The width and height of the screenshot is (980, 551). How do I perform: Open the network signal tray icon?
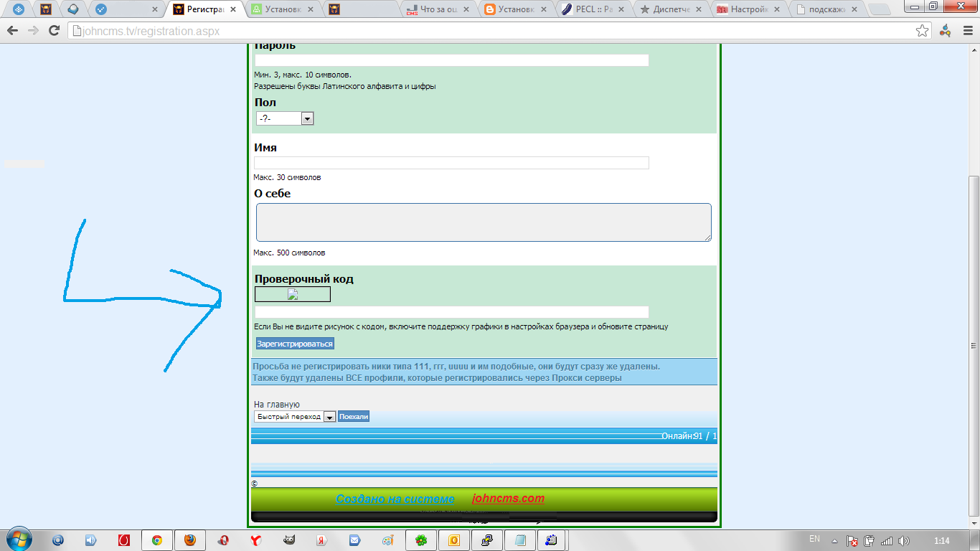point(887,541)
